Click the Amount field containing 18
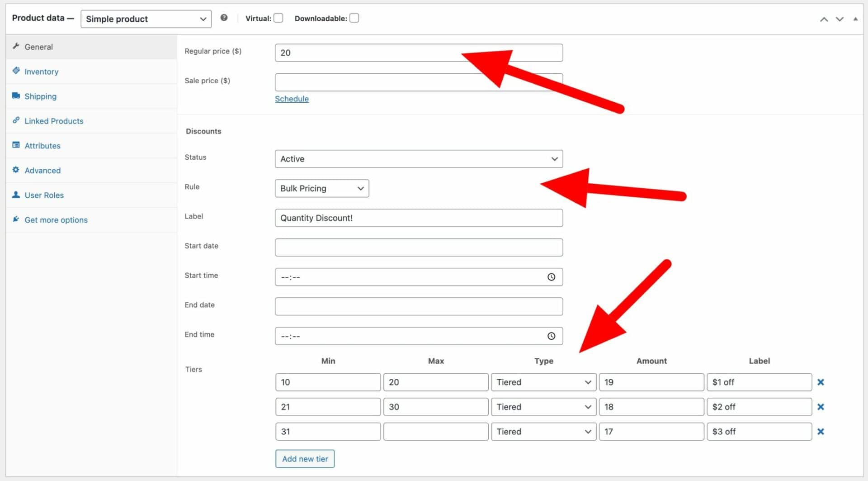This screenshot has height=481, width=868. pos(651,407)
